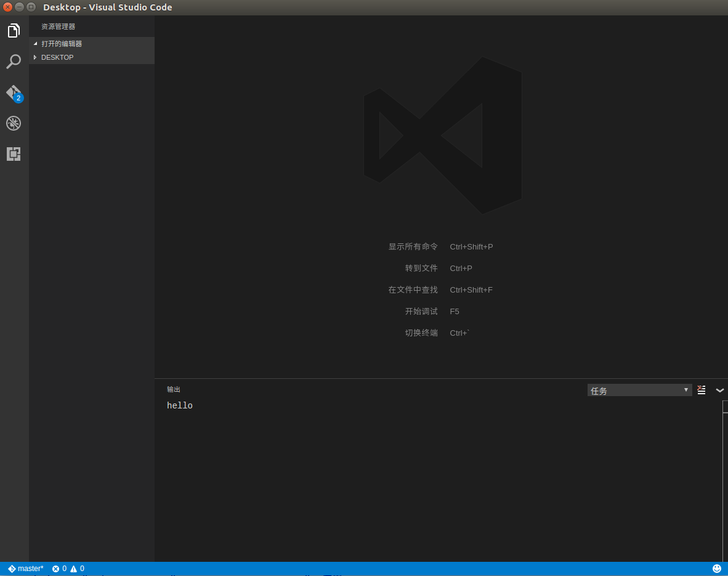Click the output panel vertical scrollbar
This screenshot has width=728, height=576.
click(x=725, y=481)
